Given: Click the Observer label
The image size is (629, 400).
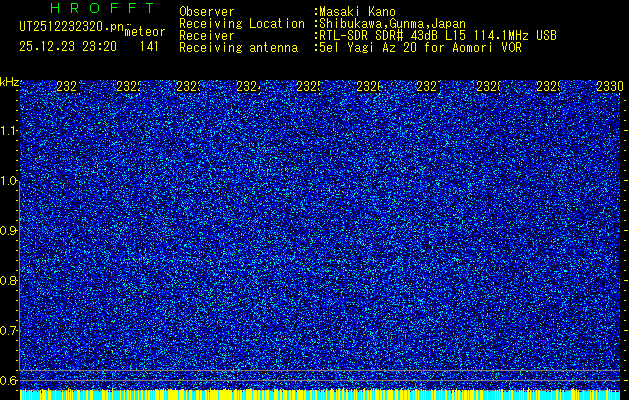Looking at the screenshot, I should pos(207,12).
